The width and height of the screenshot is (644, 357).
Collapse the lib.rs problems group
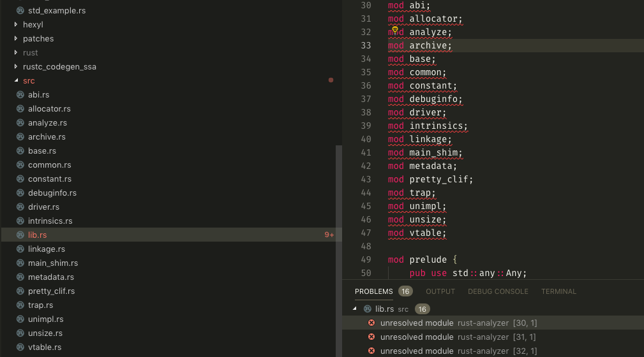[x=355, y=309]
